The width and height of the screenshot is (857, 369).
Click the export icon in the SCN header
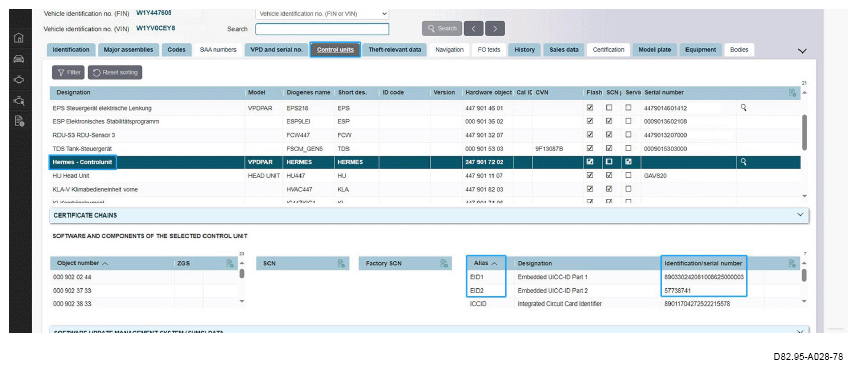342,263
